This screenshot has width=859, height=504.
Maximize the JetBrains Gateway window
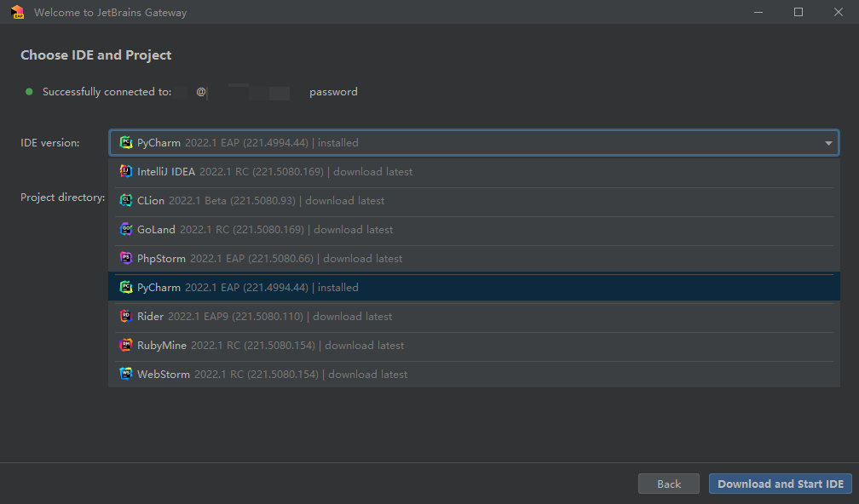pyautogui.click(x=798, y=12)
